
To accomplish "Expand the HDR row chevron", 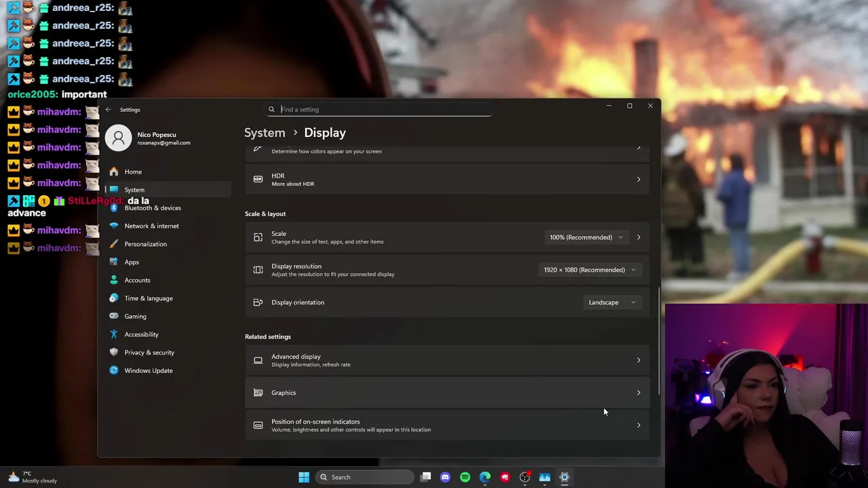I will [638, 180].
